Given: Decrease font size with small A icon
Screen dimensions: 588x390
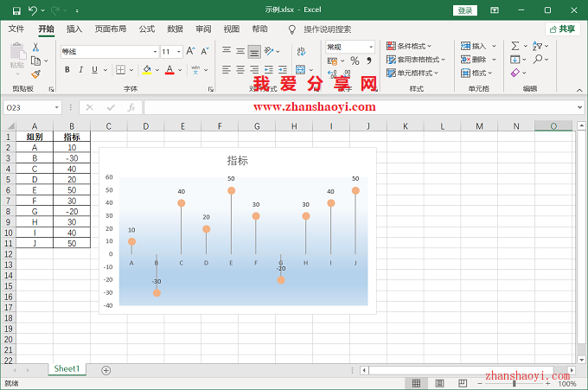Looking at the screenshot, I should click(205, 51).
